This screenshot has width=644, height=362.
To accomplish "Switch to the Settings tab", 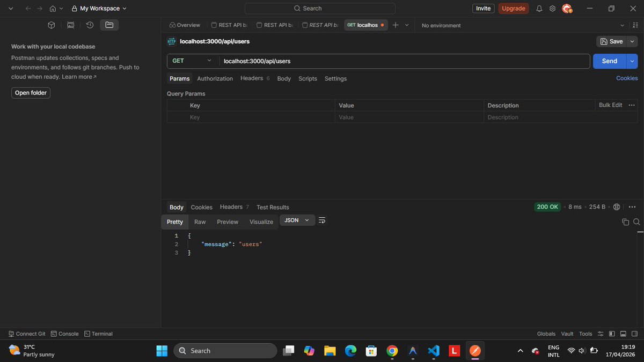I will pyautogui.click(x=335, y=78).
